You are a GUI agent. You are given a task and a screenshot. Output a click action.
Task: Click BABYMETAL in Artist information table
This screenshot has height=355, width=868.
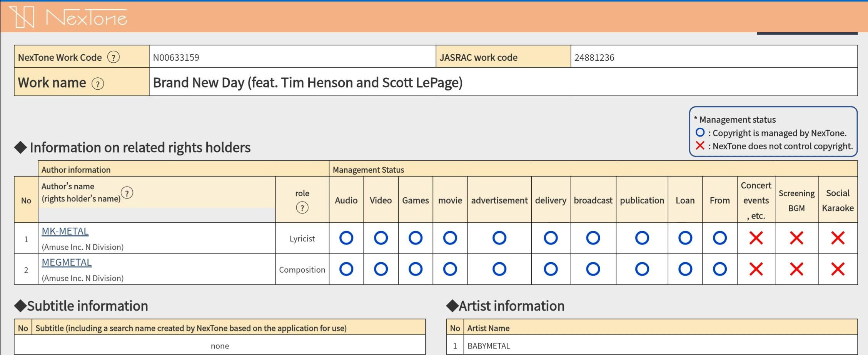(488, 346)
